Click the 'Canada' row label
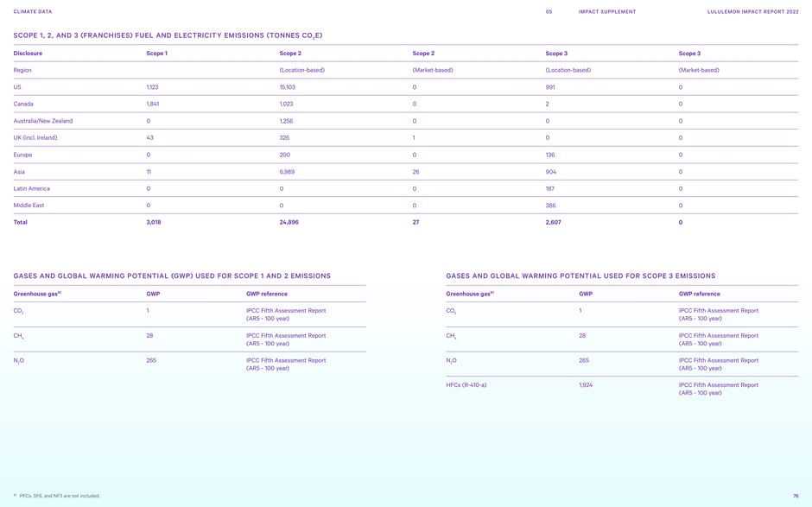 tap(23, 105)
